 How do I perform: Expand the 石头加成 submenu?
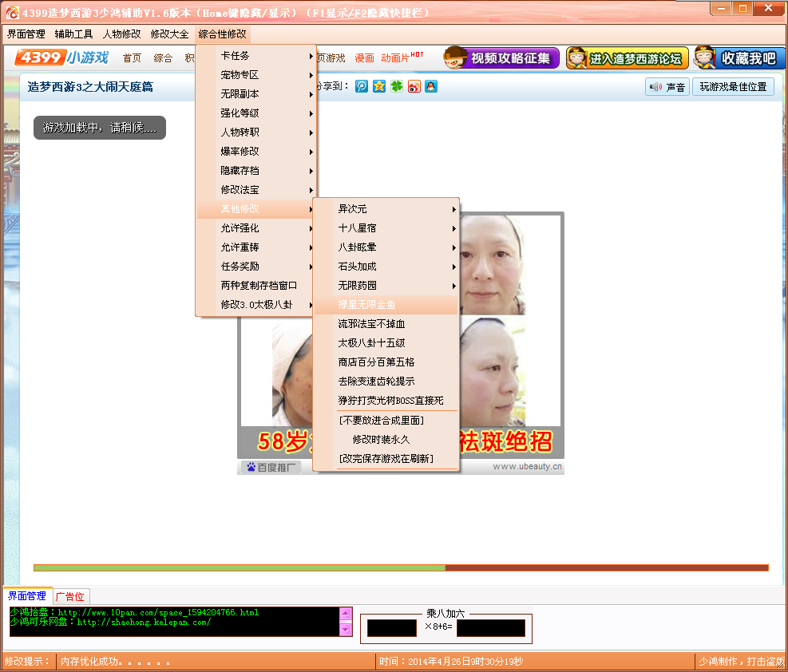(x=386, y=267)
